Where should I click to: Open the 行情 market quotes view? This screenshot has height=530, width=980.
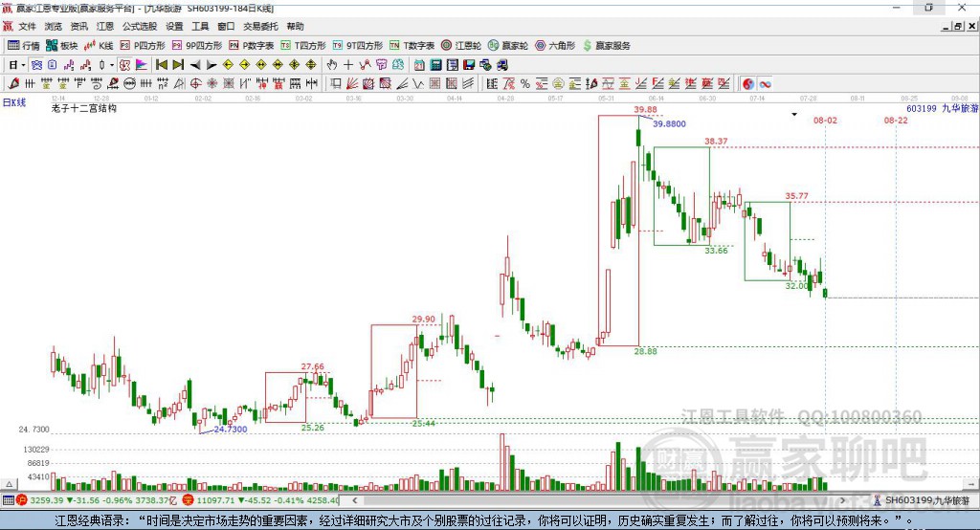click(24, 46)
